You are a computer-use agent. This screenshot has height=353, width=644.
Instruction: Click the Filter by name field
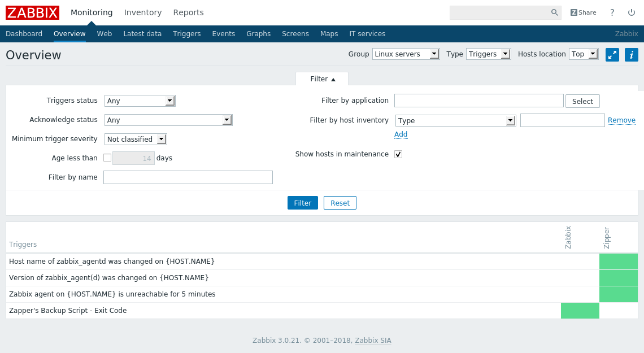point(188,177)
